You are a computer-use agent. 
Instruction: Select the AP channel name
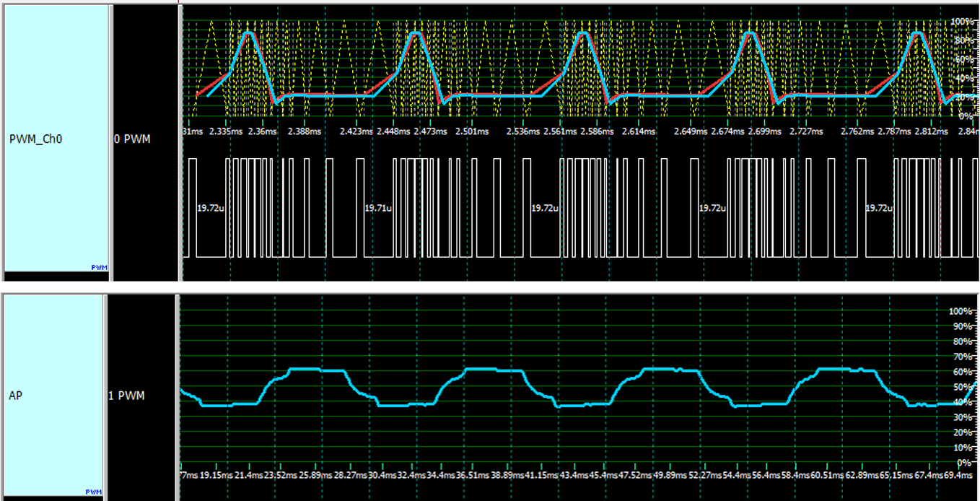click(15, 396)
